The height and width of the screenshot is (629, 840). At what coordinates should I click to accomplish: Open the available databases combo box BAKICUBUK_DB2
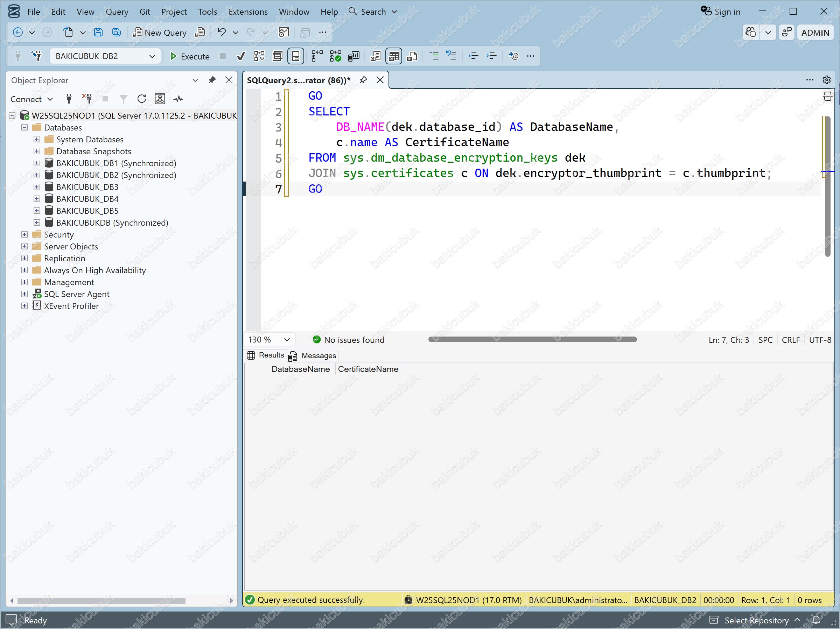(x=105, y=56)
